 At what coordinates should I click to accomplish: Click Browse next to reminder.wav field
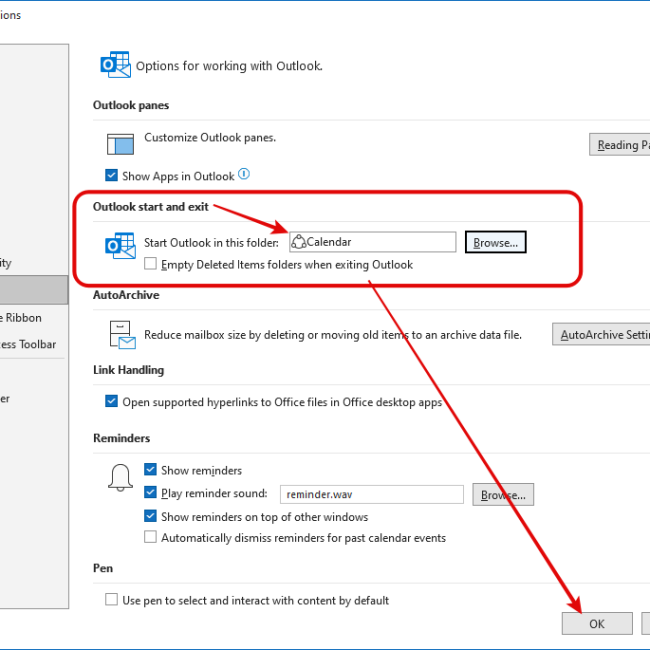pyautogui.click(x=503, y=495)
